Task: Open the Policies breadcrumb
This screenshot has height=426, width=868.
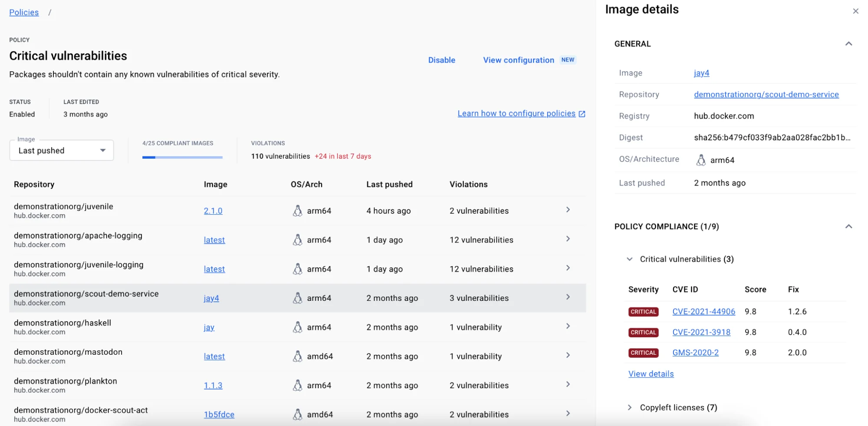Action: point(23,12)
